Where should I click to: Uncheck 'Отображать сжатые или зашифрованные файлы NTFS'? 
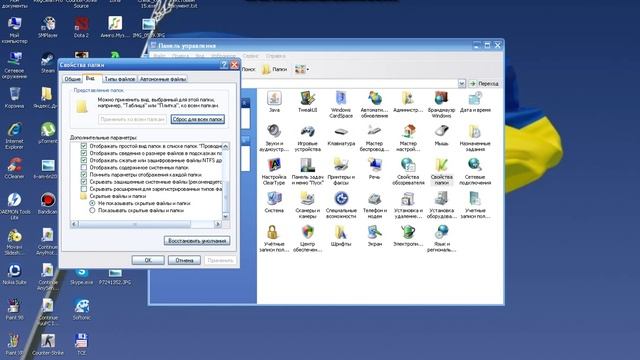[84, 160]
